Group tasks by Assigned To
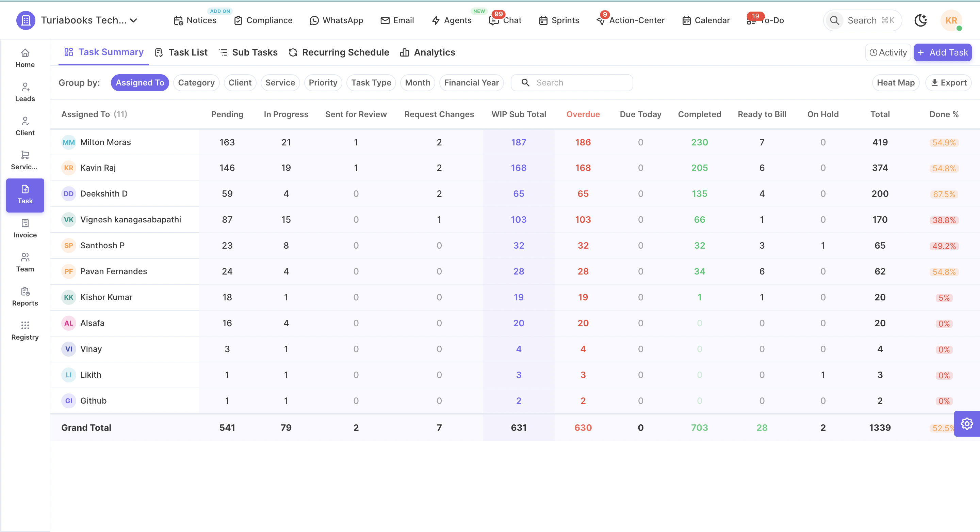The height and width of the screenshot is (532, 980). (x=140, y=83)
